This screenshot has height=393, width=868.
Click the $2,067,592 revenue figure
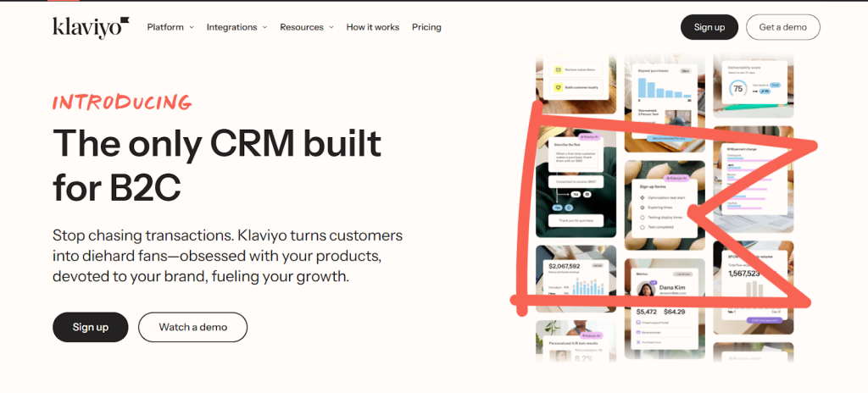(564, 266)
